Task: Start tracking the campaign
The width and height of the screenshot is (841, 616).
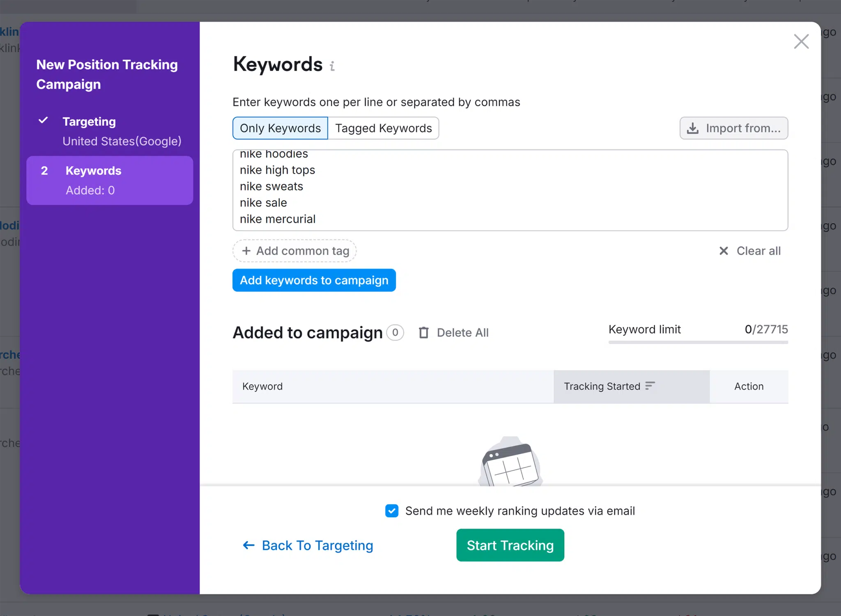Action: [510, 545]
